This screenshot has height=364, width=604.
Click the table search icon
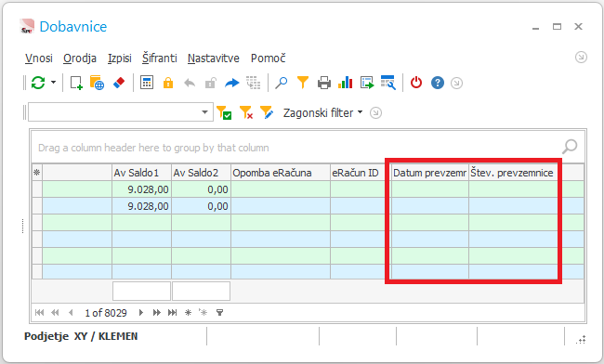(x=387, y=83)
